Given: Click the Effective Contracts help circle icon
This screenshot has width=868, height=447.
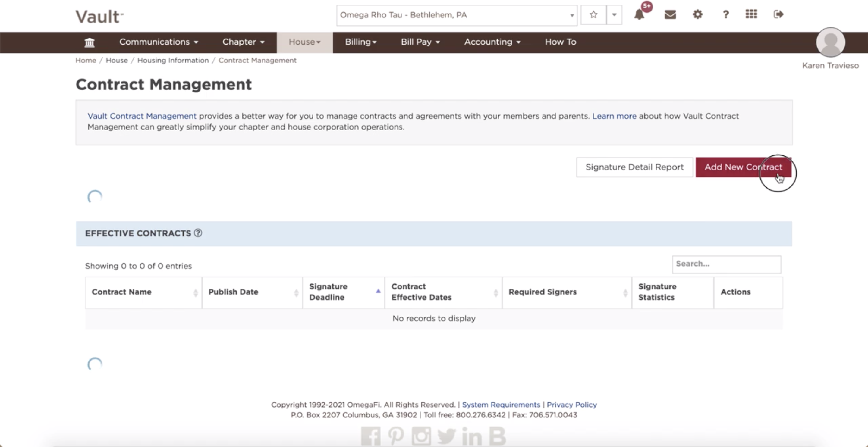Looking at the screenshot, I should point(198,233).
